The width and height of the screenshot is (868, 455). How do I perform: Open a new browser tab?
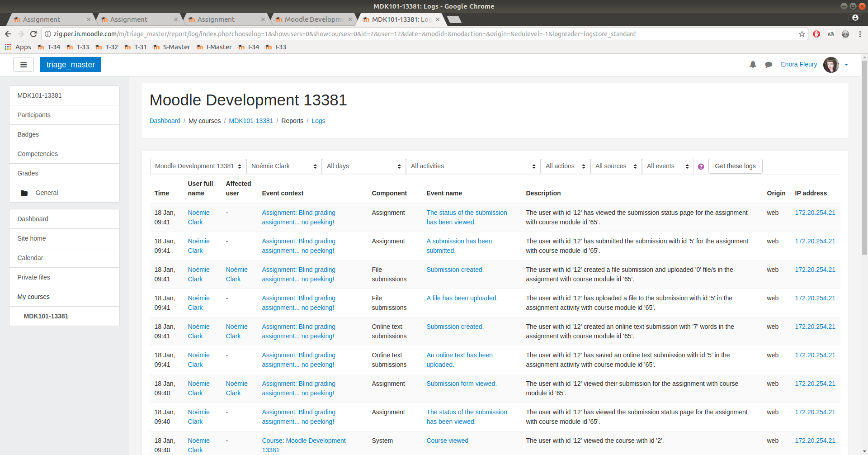[454, 19]
